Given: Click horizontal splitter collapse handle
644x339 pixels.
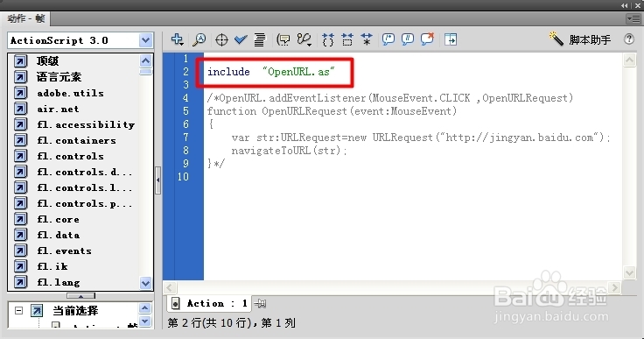Looking at the screenshot, I should point(80,296).
